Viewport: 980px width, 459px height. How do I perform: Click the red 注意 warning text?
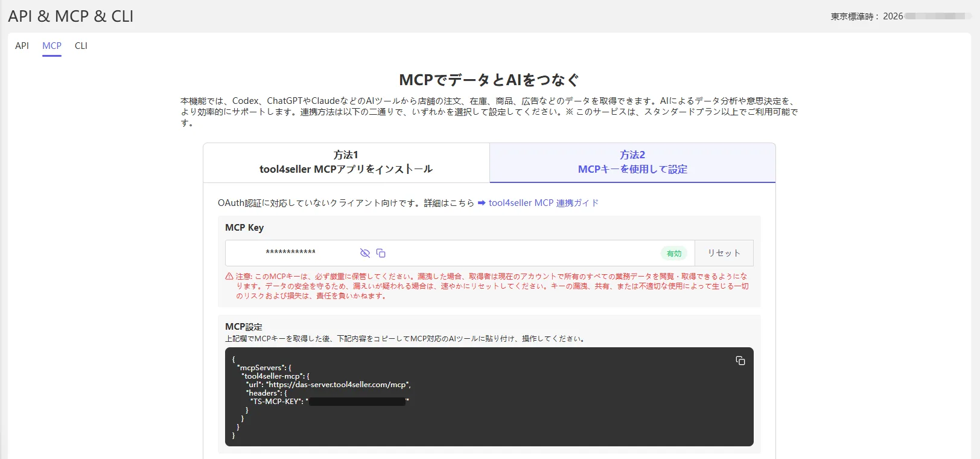[492, 286]
